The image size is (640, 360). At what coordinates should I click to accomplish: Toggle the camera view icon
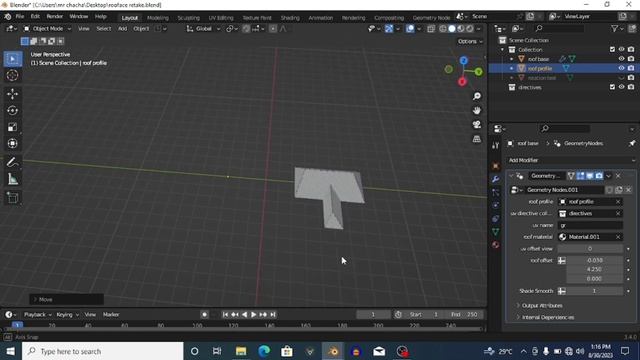[x=476, y=124]
